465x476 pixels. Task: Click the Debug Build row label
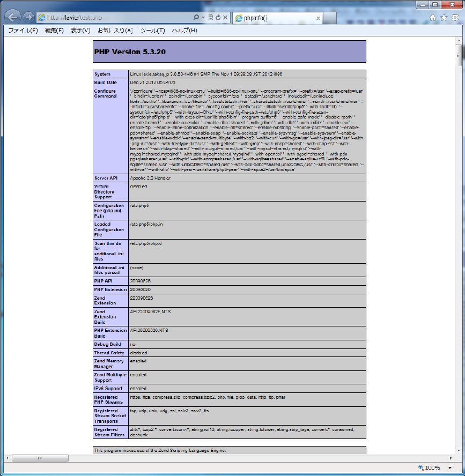[107, 344]
